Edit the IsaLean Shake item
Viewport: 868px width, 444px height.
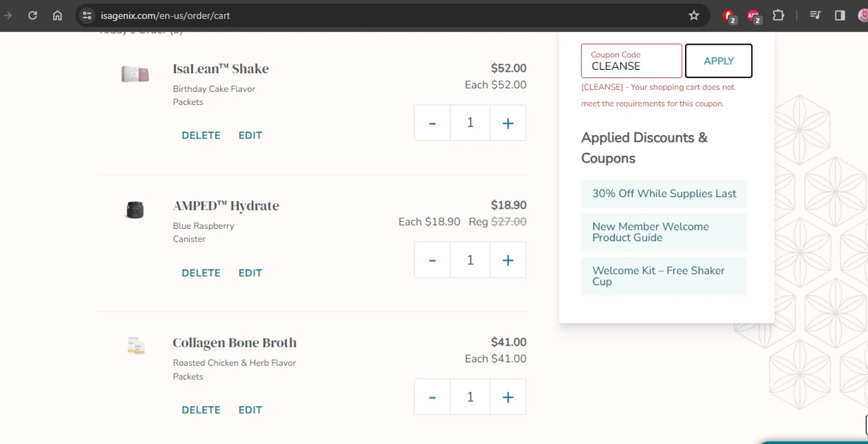click(x=250, y=135)
